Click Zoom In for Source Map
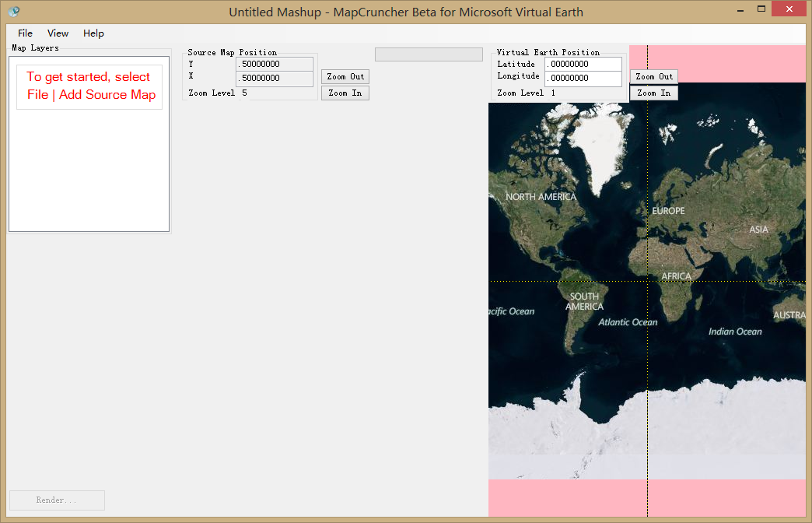Screen dimensions: 812x523 tap(345, 93)
